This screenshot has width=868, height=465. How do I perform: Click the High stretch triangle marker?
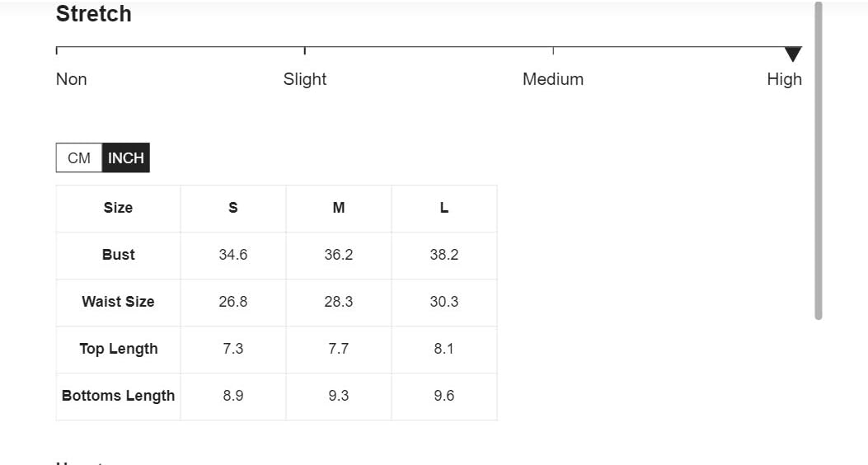(793, 54)
